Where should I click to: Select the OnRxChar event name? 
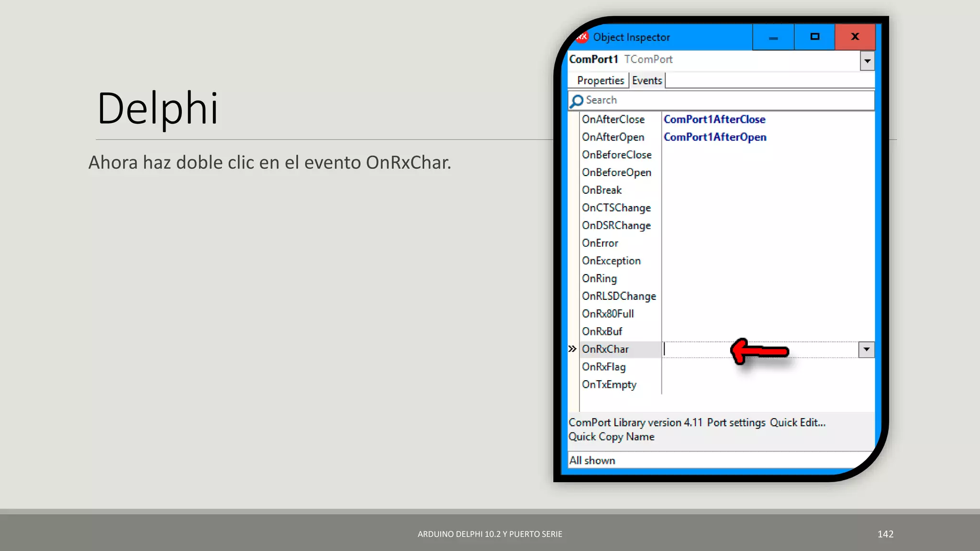(x=605, y=350)
